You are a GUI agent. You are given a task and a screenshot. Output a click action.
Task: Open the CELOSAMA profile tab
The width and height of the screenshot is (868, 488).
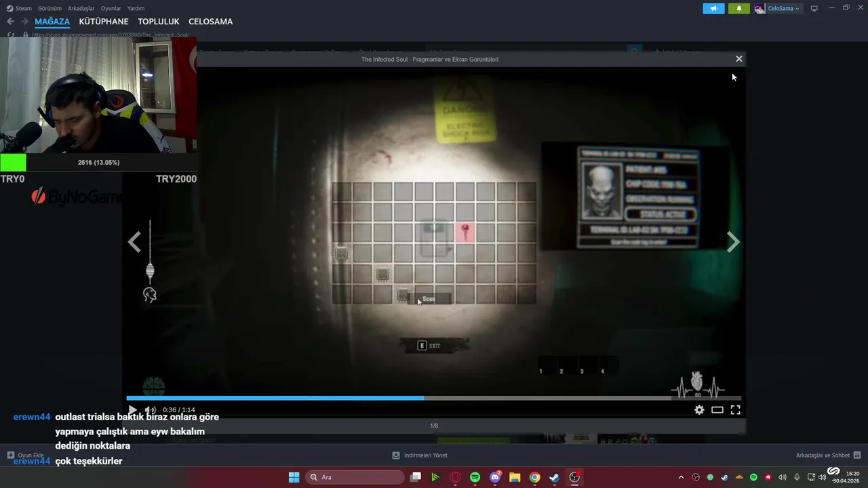click(210, 22)
